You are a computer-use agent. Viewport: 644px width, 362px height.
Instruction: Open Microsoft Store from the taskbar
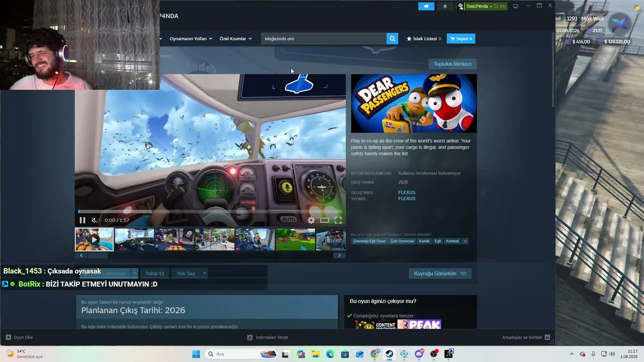tap(345, 354)
